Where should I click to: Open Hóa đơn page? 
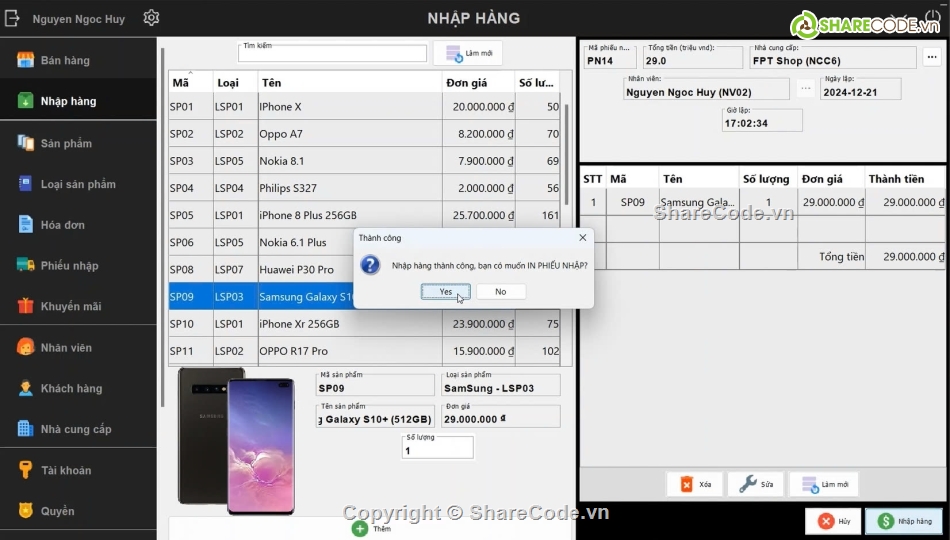click(x=78, y=224)
